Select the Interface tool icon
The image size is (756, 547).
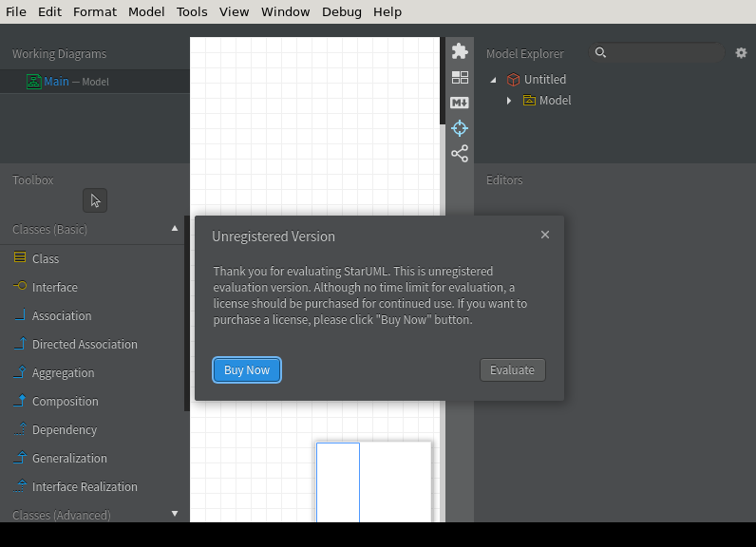(20, 286)
